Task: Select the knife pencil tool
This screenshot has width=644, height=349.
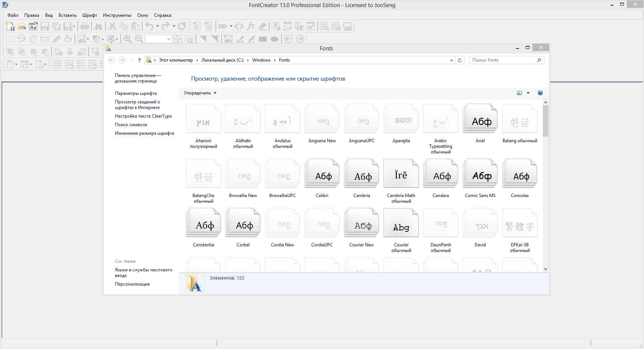Action: coord(56,39)
